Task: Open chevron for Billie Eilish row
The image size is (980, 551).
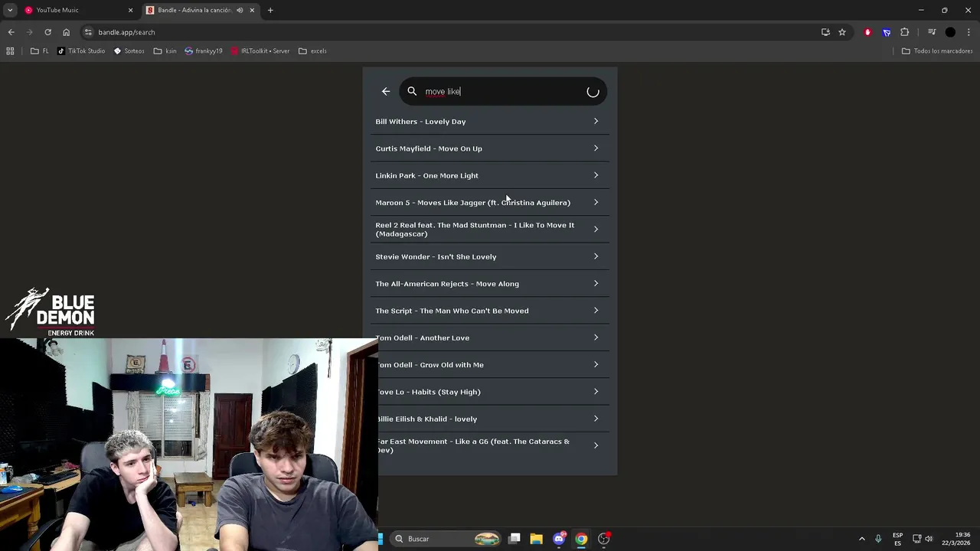Action: coord(596,419)
